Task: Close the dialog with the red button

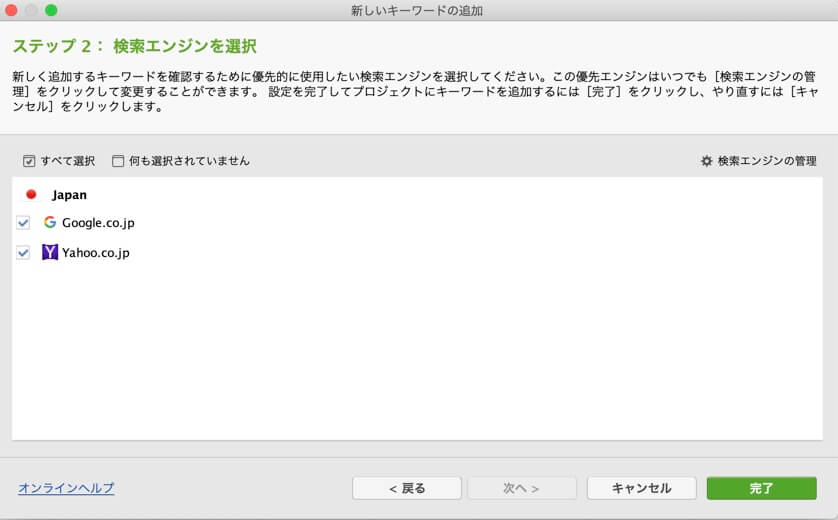Action: (x=11, y=10)
